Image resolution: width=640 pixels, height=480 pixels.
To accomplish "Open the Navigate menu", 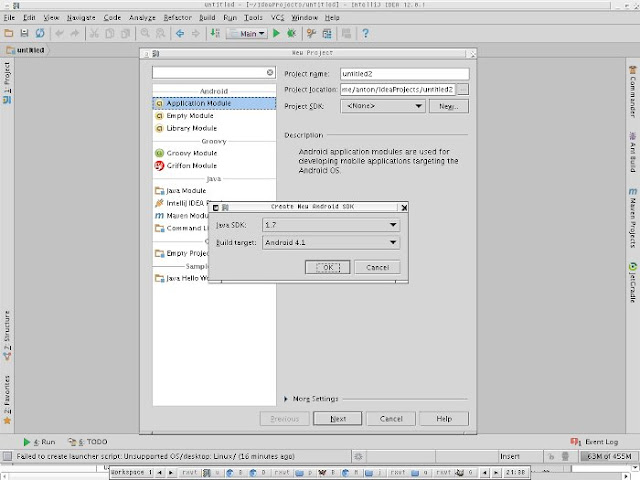I will (81, 18).
